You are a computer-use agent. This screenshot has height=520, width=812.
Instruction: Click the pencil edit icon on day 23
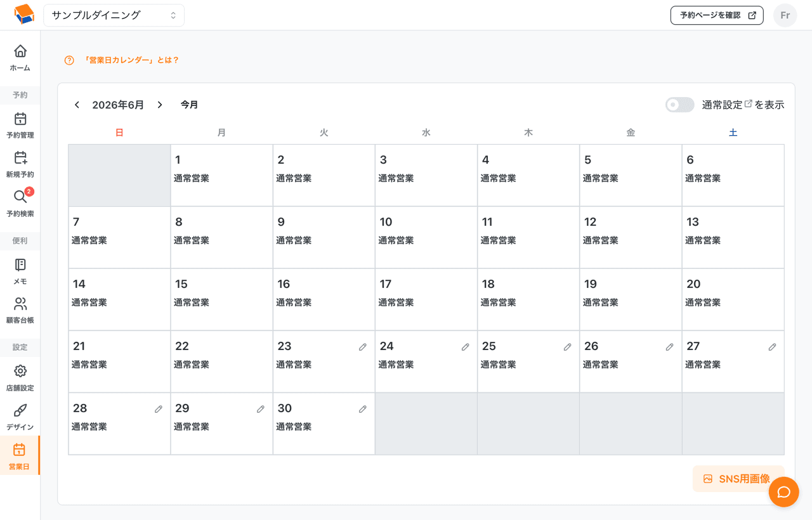[363, 347]
